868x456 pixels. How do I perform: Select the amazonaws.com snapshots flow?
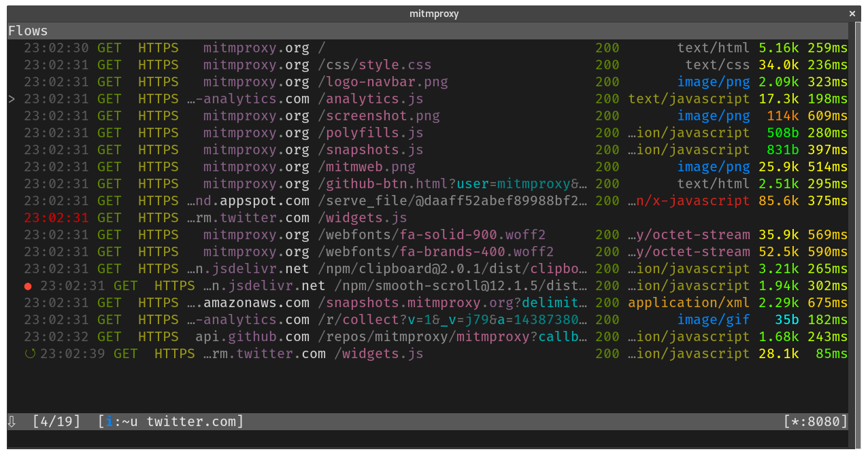coord(428,303)
